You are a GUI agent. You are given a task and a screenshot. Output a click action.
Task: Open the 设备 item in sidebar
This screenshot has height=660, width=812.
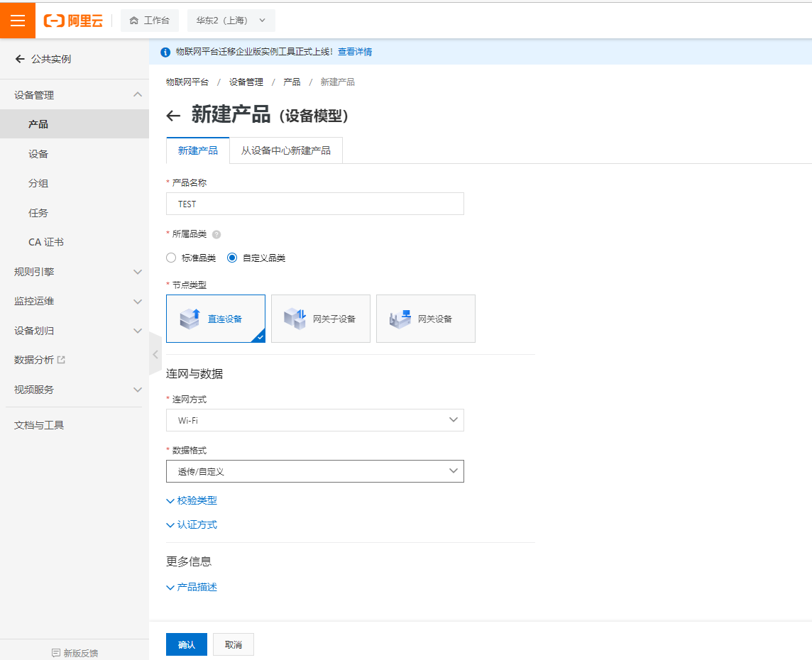click(37, 153)
